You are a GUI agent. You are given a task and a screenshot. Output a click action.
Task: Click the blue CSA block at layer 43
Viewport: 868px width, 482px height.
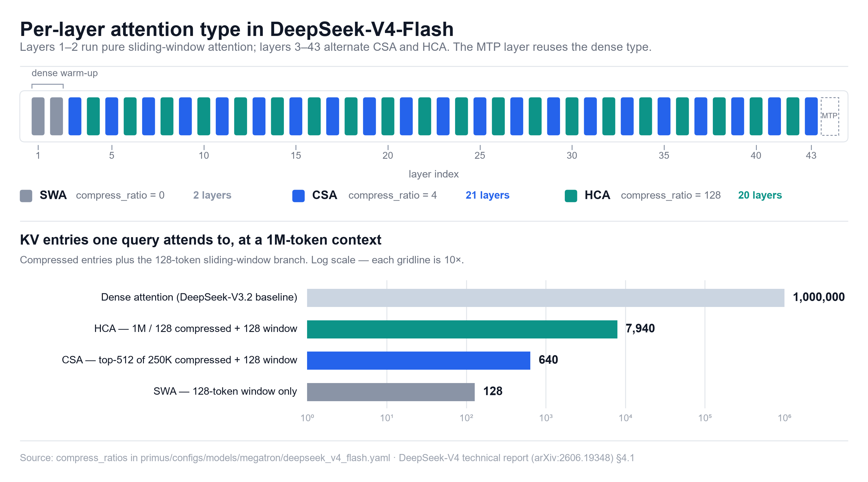(811, 116)
